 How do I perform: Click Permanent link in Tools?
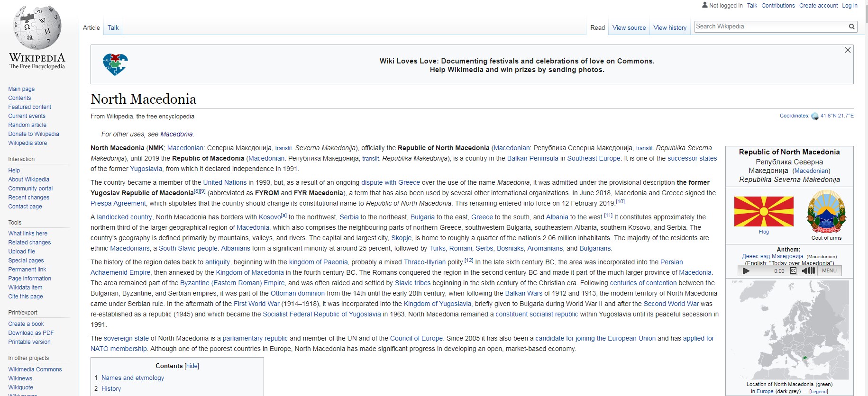pos(27,269)
